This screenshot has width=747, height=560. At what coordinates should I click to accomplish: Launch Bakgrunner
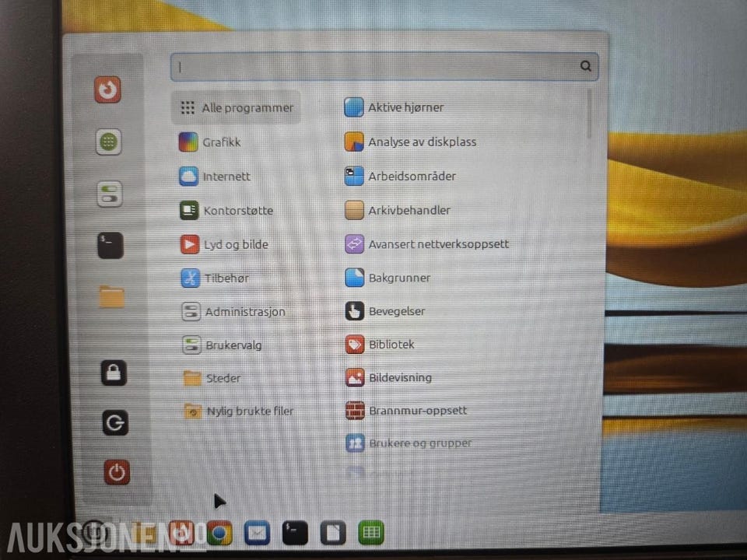point(388,278)
